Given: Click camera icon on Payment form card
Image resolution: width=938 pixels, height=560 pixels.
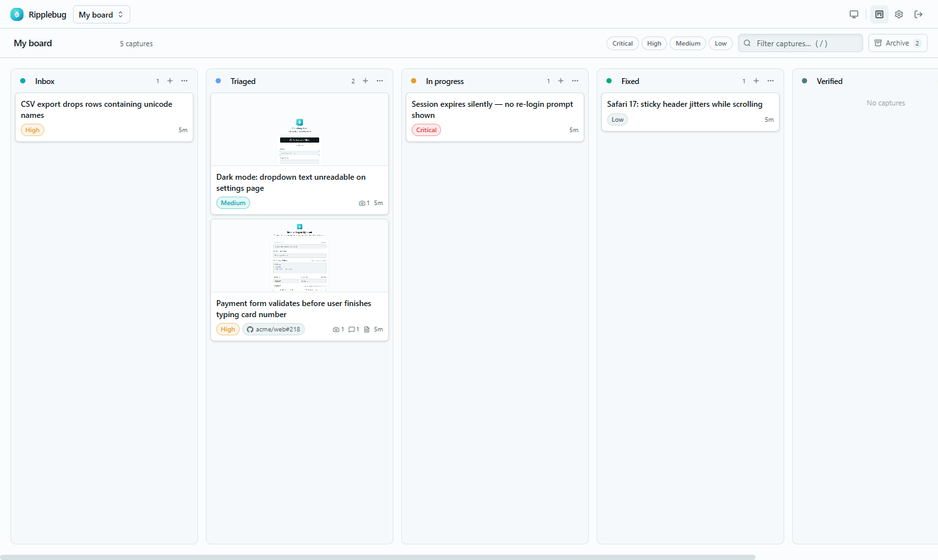Looking at the screenshot, I should click(x=336, y=329).
